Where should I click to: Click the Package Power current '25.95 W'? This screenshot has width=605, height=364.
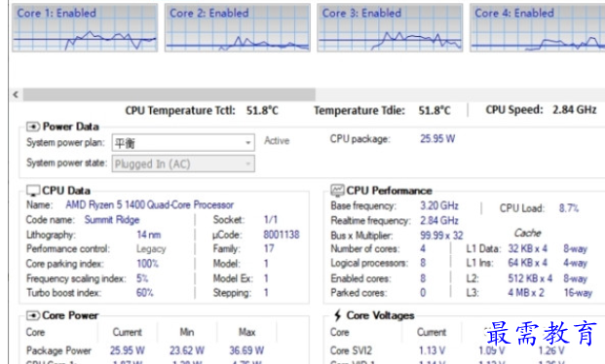coord(128,350)
